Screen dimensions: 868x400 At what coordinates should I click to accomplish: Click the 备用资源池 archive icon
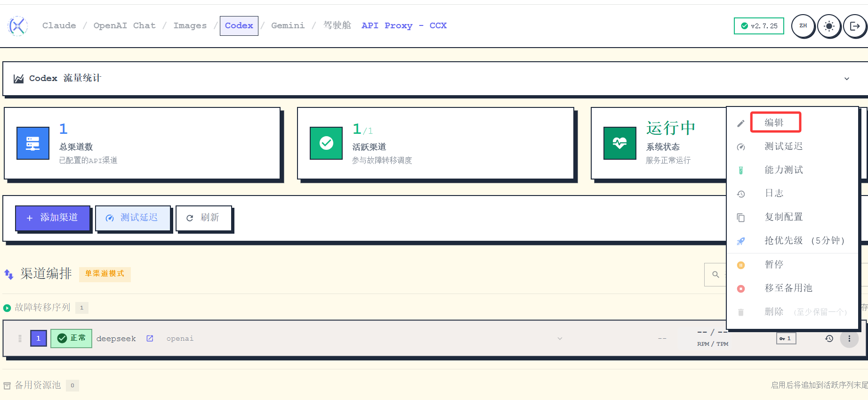pos(7,386)
